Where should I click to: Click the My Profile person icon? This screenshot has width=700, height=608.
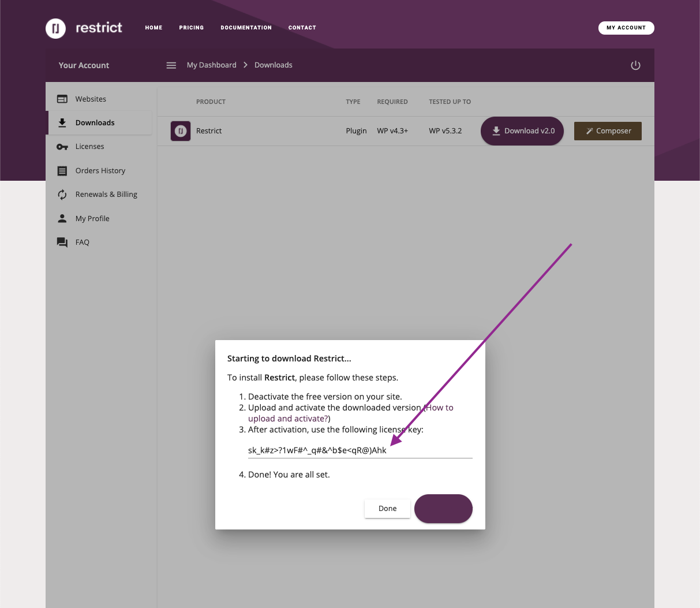pyautogui.click(x=62, y=218)
